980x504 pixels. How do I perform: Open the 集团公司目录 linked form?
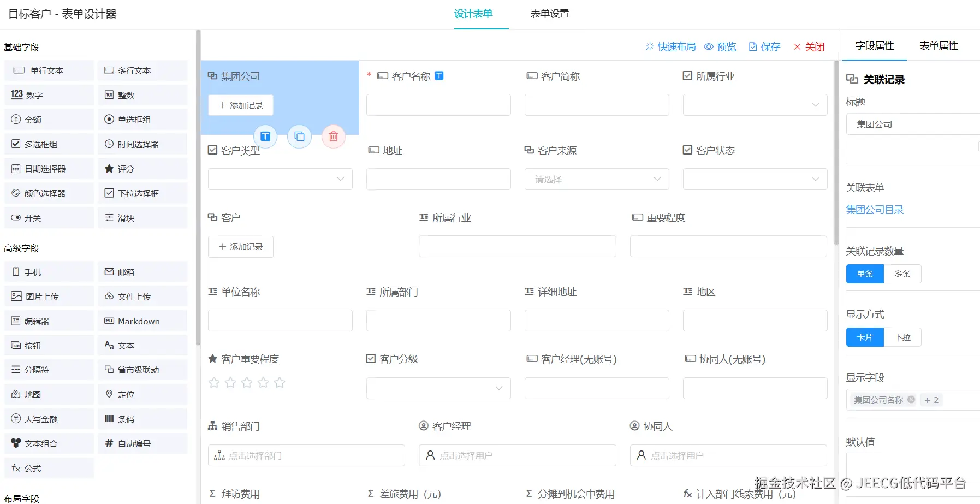pyautogui.click(x=875, y=210)
